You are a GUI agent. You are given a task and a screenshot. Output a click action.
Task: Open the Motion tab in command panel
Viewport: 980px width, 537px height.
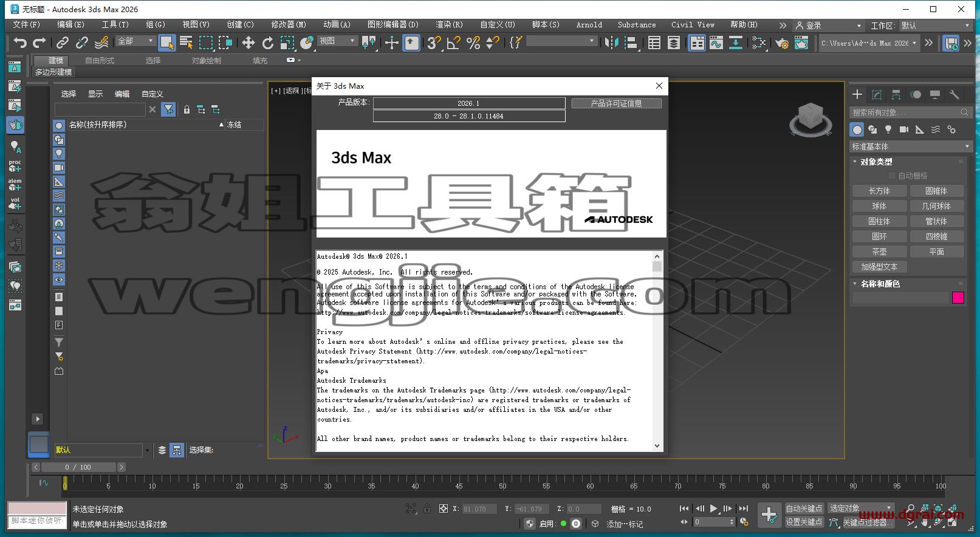916,95
